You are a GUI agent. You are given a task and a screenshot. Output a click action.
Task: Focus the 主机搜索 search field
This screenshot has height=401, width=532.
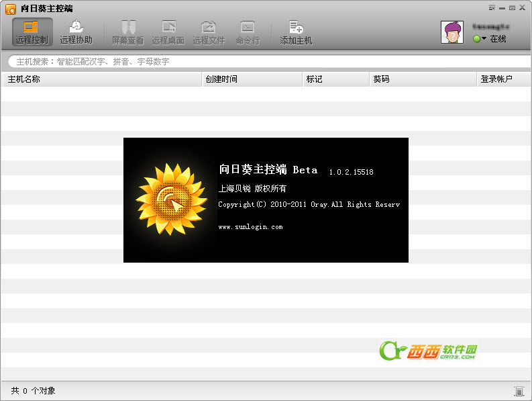point(269,62)
